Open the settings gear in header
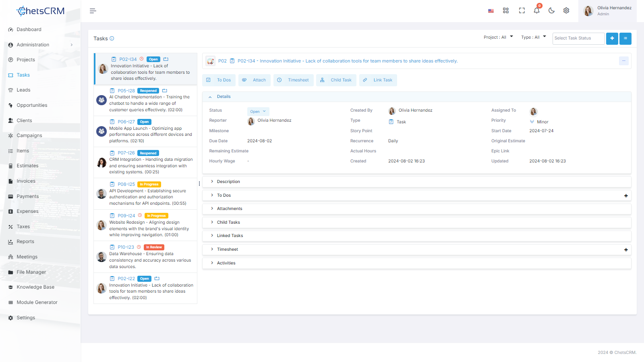The height and width of the screenshot is (362, 644). coord(566,11)
